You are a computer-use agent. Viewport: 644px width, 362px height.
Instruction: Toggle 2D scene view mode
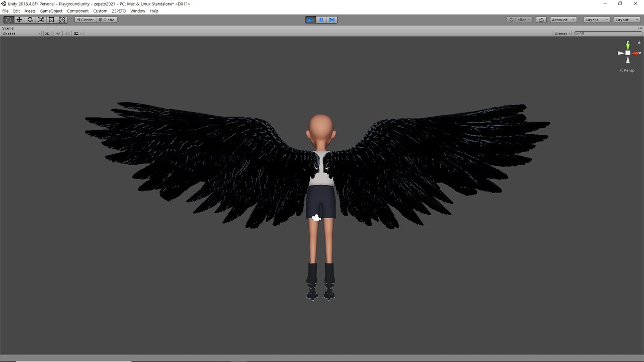click(47, 34)
